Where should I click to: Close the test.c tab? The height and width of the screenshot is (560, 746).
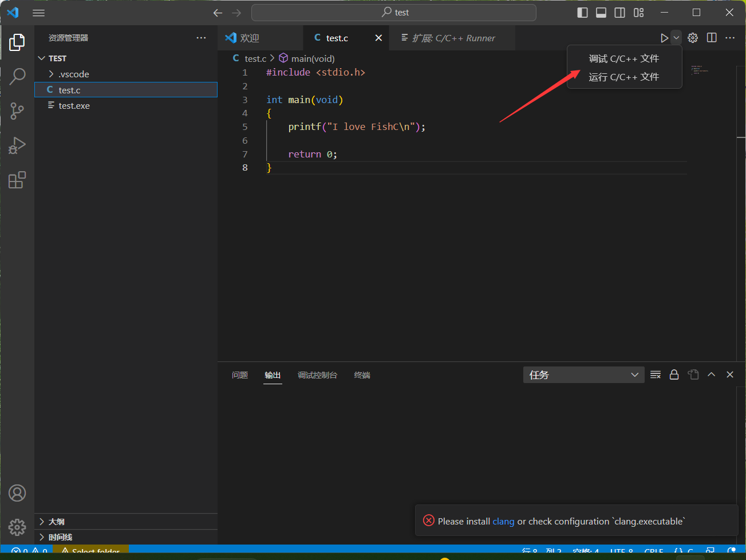pos(378,38)
